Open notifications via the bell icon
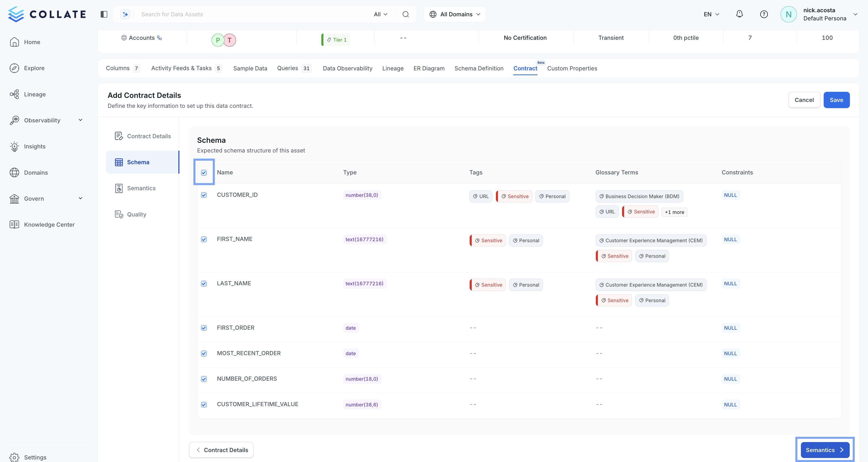The width and height of the screenshot is (868, 462). coord(739,14)
